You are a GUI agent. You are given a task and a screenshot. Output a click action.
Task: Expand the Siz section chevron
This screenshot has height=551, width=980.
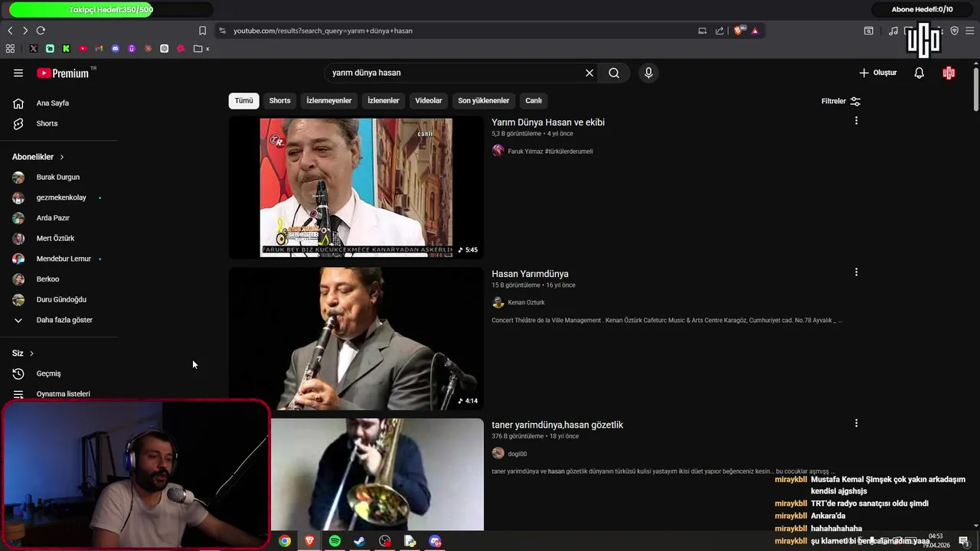coord(31,354)
